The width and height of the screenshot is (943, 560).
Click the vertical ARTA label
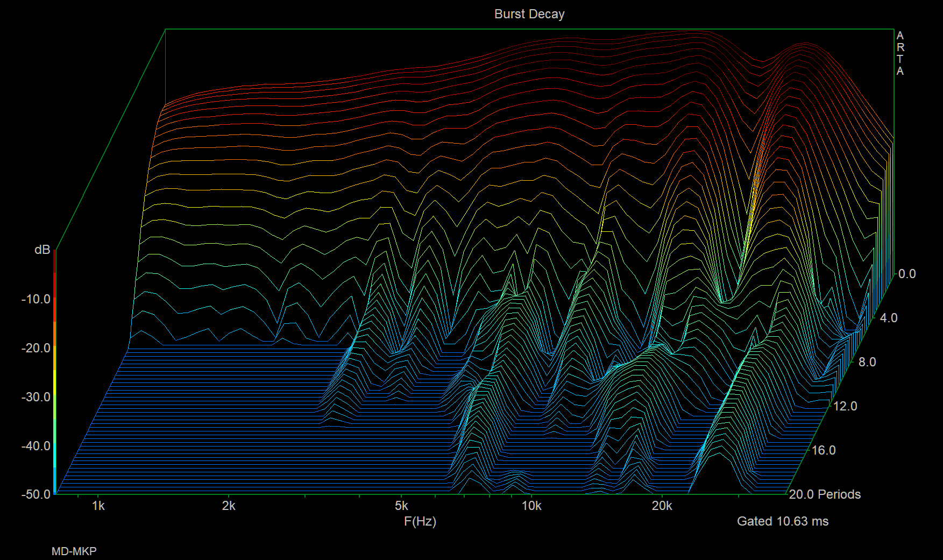900,53
